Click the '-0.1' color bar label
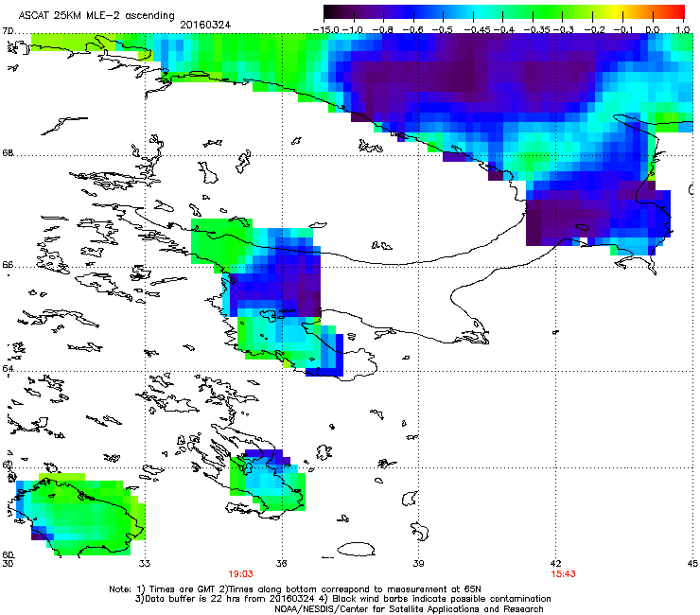The width and height of the screenshot is (700, 615). click(x=623, y=30)
